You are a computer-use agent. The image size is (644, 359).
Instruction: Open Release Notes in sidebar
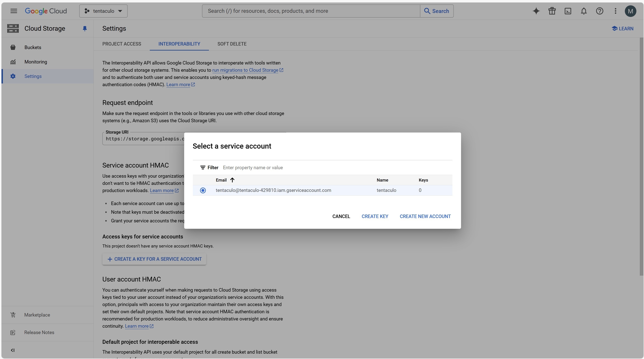coord(48,332)
